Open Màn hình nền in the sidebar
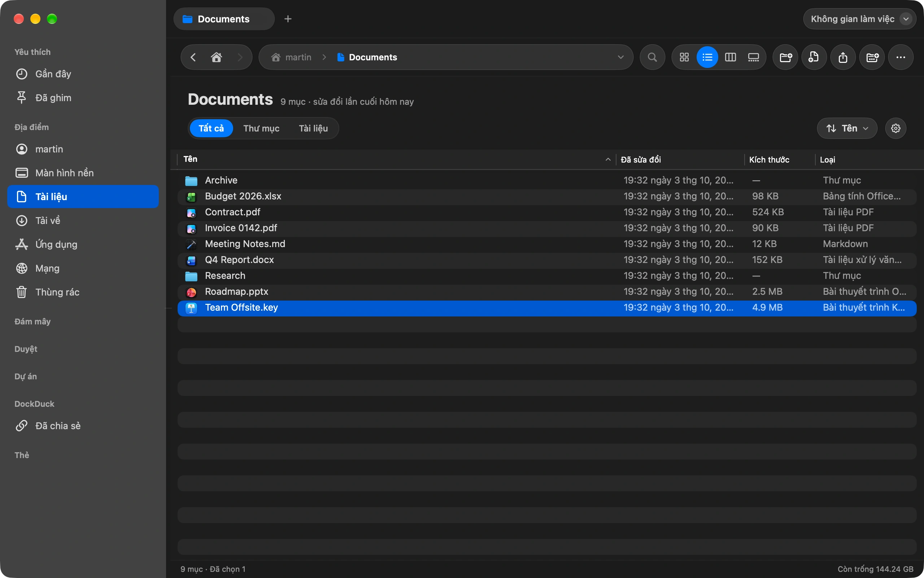This screenshot has height=578, width=924. click(x=83, y=173)
